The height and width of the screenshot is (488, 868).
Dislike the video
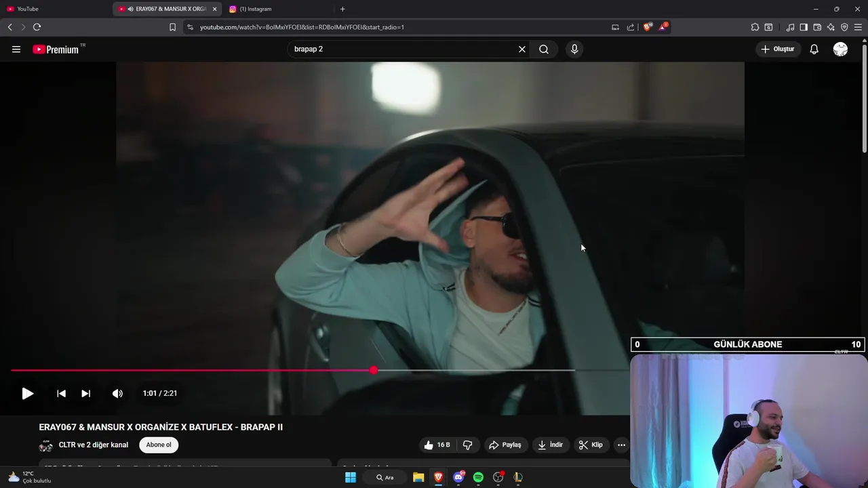468,445
